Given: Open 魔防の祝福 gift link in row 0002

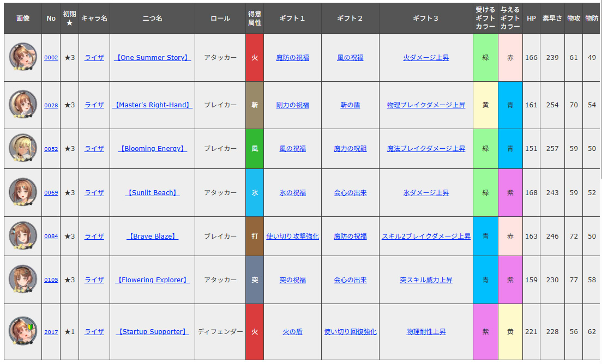Looking at the screenshot, I should click(x=293, y=58).
